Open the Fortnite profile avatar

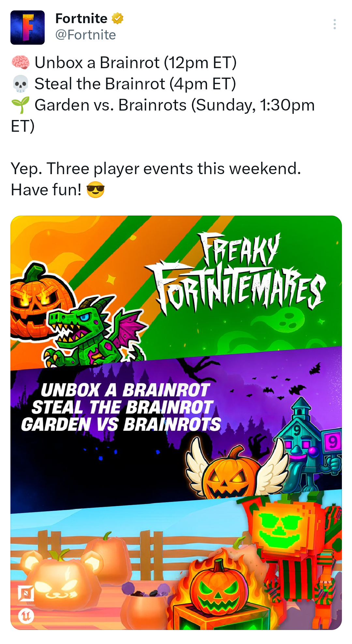coord(27,27)
